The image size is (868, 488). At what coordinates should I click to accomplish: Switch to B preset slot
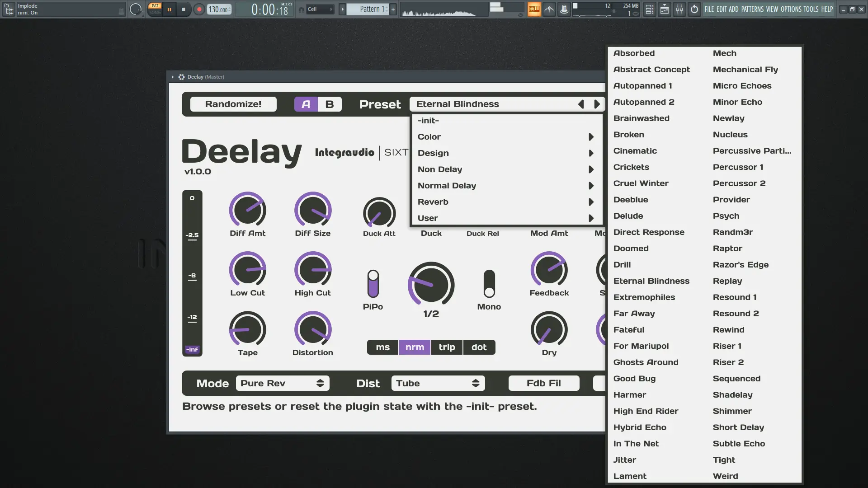click(x=330, y=104)
